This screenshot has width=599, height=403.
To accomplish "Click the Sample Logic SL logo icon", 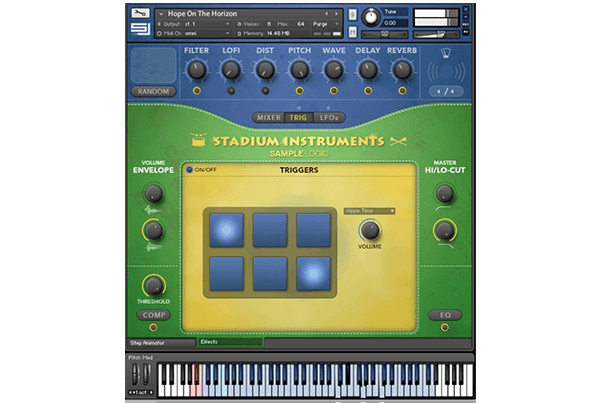I will [x=140, y=29].
